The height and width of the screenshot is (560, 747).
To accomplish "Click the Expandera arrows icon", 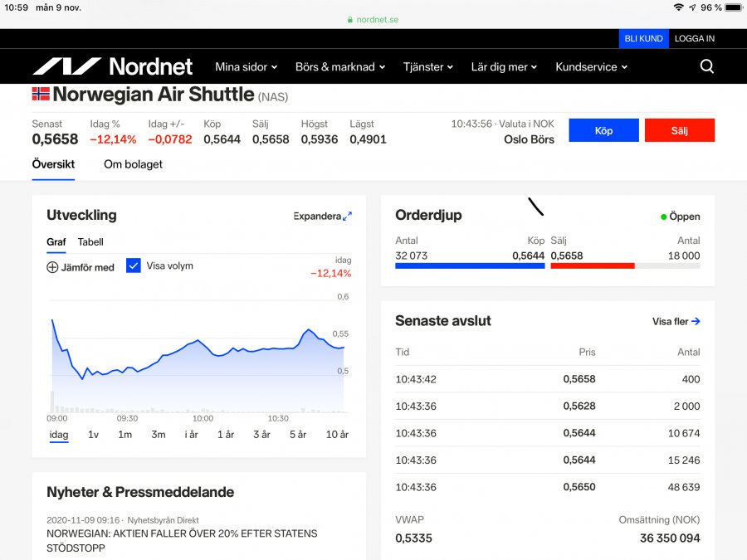I will pos(347,216).
